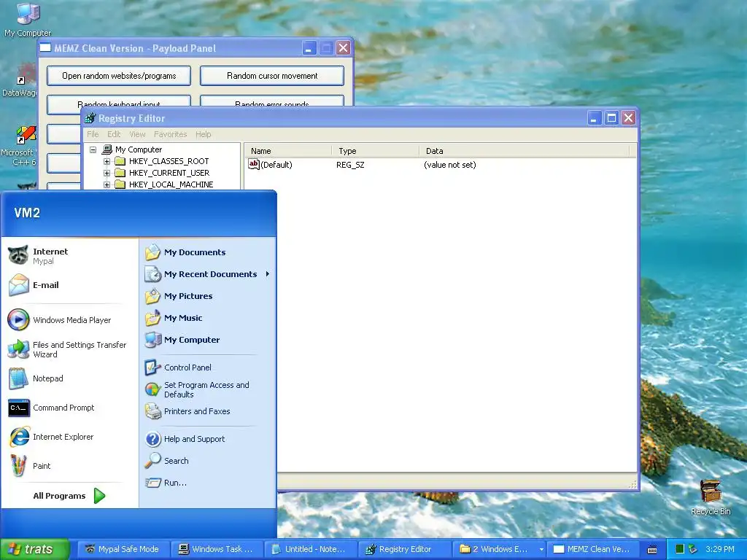Launch Windows Media Player icon
This screenshot has width=747, height=560.
pyautogui.click(x=18, y=319)
